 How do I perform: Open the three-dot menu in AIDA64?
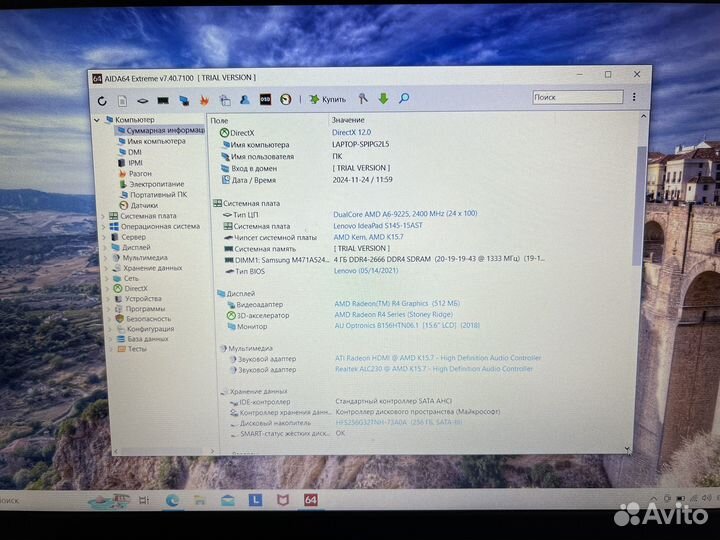634,97
